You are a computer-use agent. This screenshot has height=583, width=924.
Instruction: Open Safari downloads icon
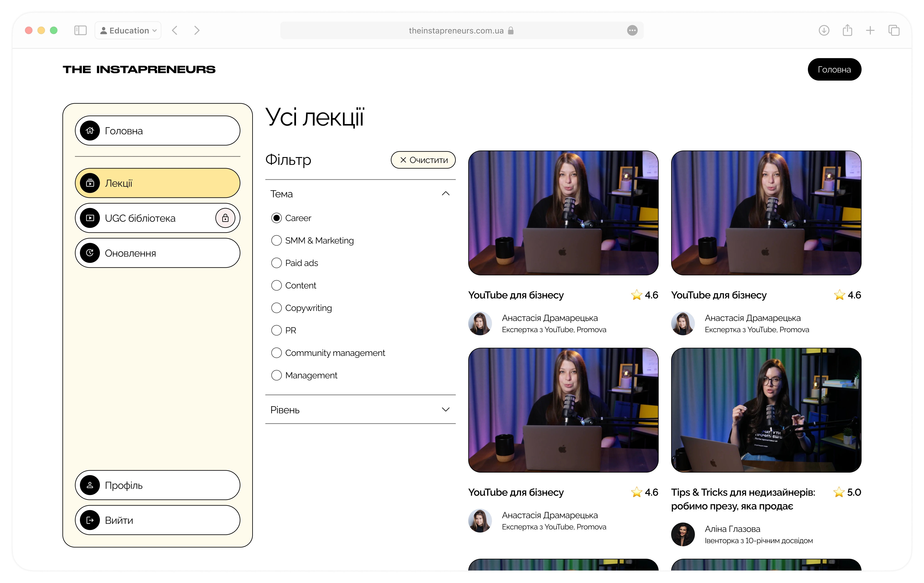coord(824,30)
